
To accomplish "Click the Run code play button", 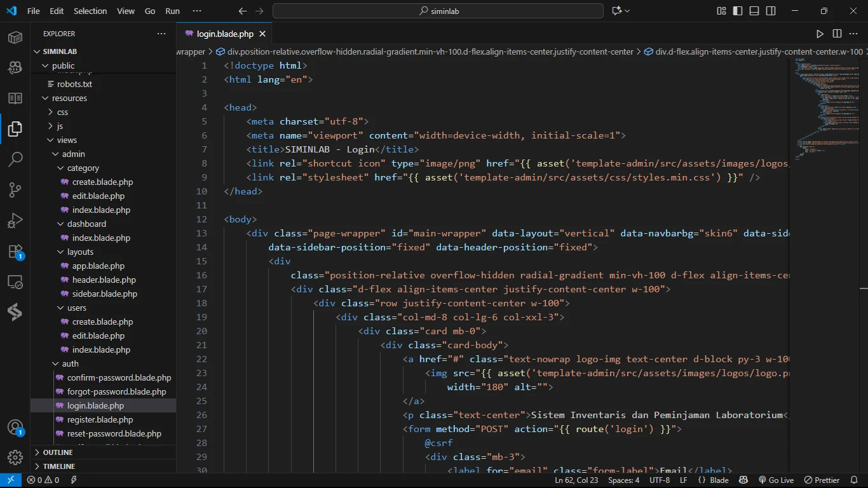I will tap(820, 34).
